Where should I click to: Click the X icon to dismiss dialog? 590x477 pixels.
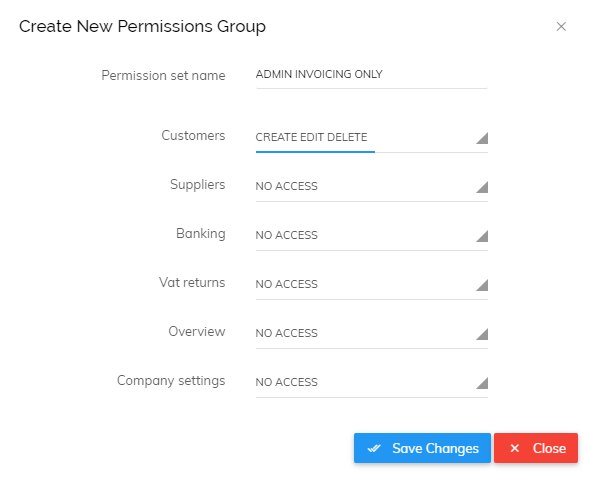point(561,27)
